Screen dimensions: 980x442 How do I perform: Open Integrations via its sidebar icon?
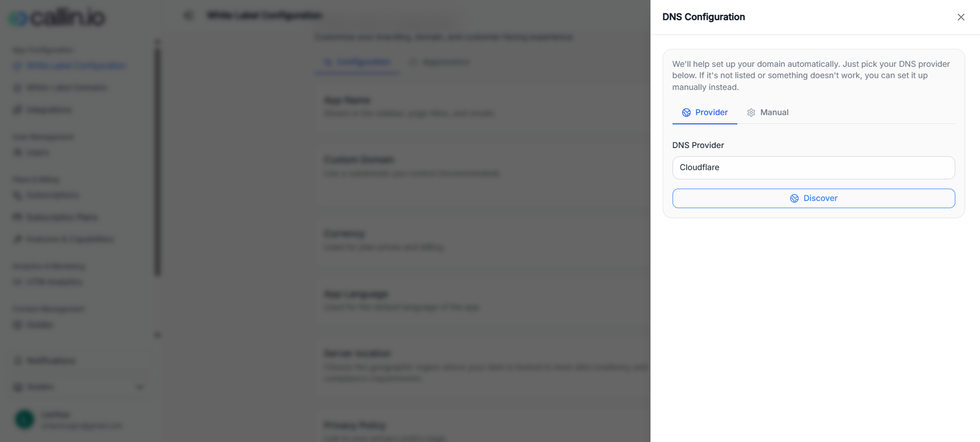click(x=17, y=109)
